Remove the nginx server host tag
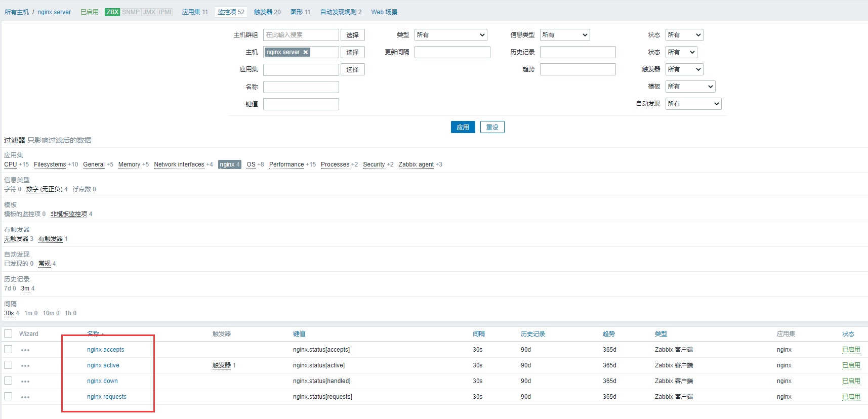Viewport: 868px width, 419px height. click(305, 52)
